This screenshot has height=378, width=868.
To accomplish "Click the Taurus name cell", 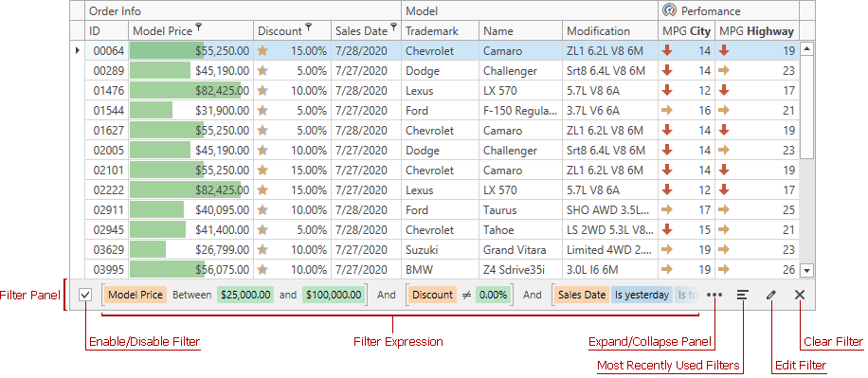I will [x=520, y=210].
